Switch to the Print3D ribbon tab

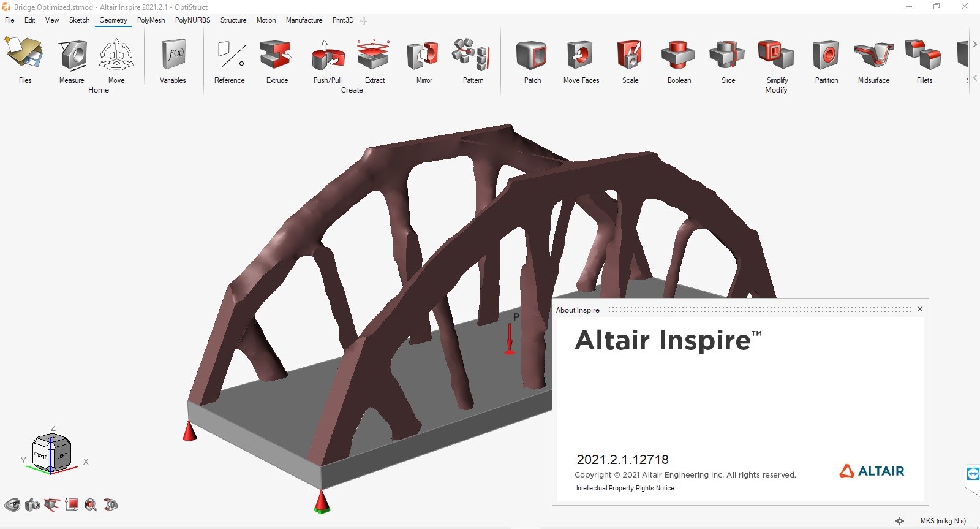coord(343,20)
